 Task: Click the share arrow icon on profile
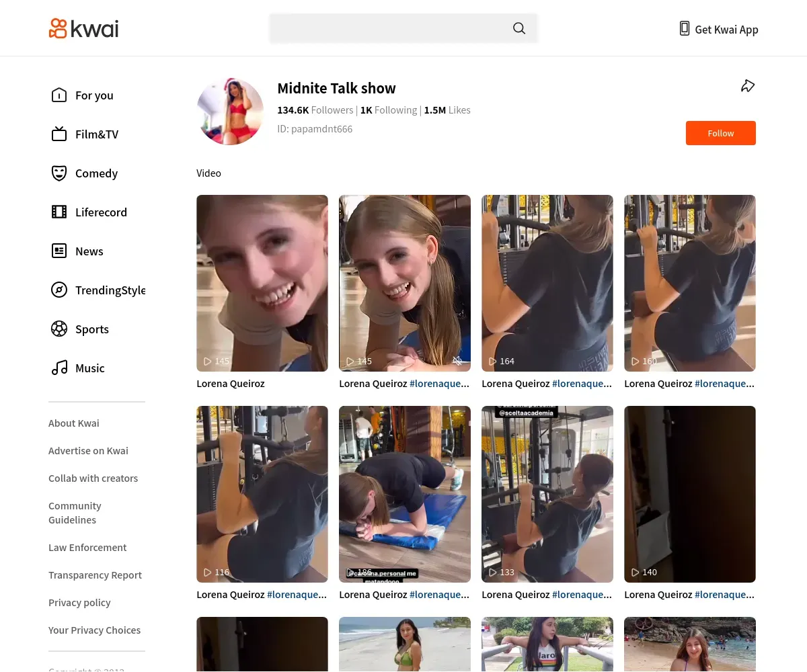click(748, 86)
